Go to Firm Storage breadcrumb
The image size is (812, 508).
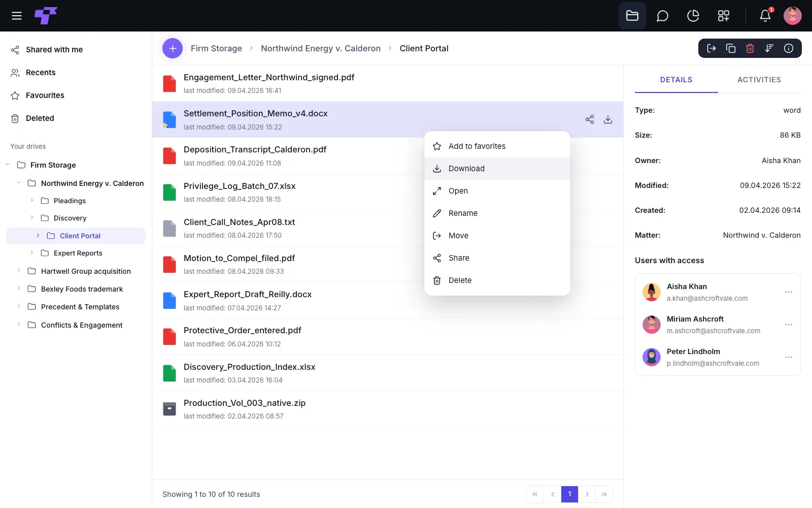tap(216, 48)
